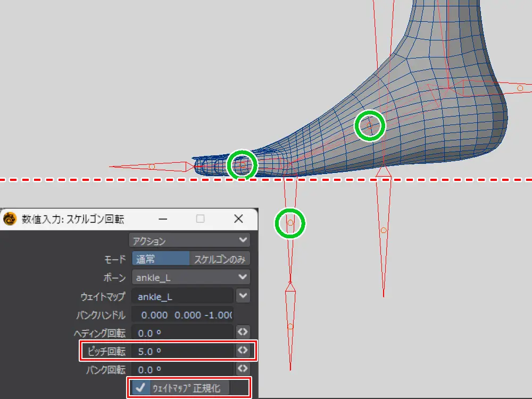The height and width of the screenshot is (399, 532).
Task: Click the バンクハンドル coordinates field
Action: (x=182, y=315)
